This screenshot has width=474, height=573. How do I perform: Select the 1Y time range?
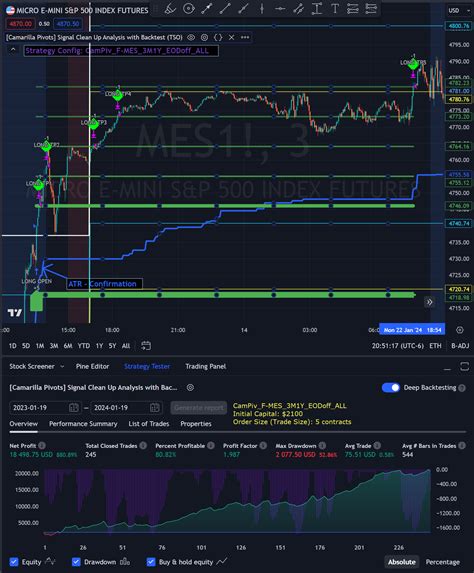pyautogui.click(x=99, y=346)
